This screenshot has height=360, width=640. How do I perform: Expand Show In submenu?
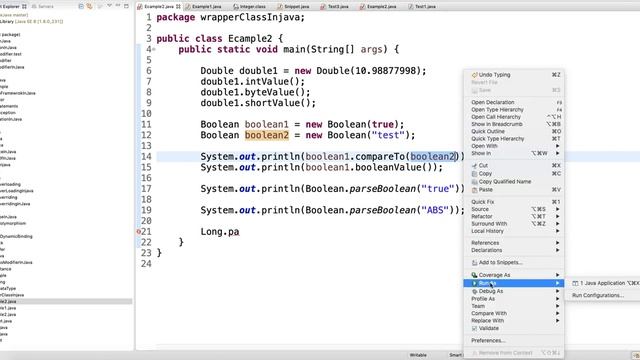(514, 153)
